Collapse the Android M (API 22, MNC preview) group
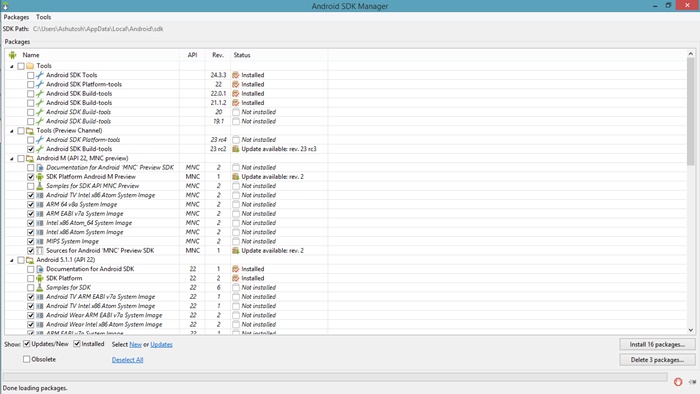The width and height of the screenshot is (700, 394). (12, 159)
